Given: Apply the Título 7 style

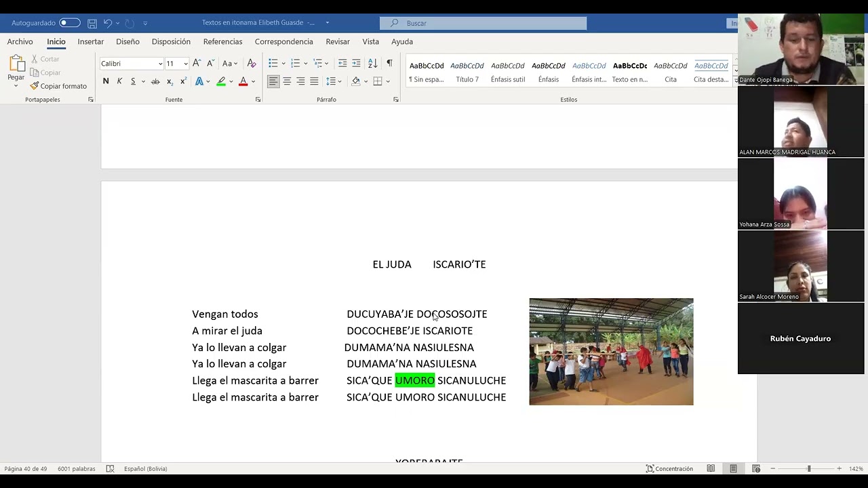Looking at the screenshot, I should [467, 72].
